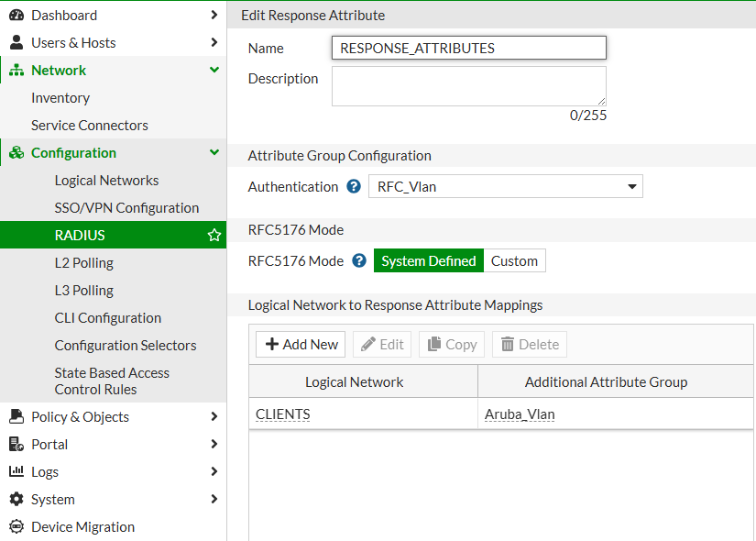Expand the Portal menu chevron

[214, 444]
